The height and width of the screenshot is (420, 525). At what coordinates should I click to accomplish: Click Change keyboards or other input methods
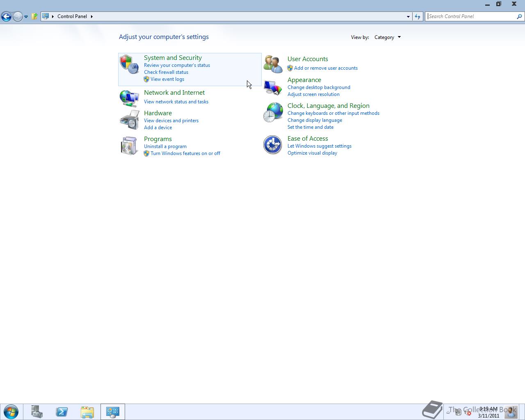tap(333, 113)
